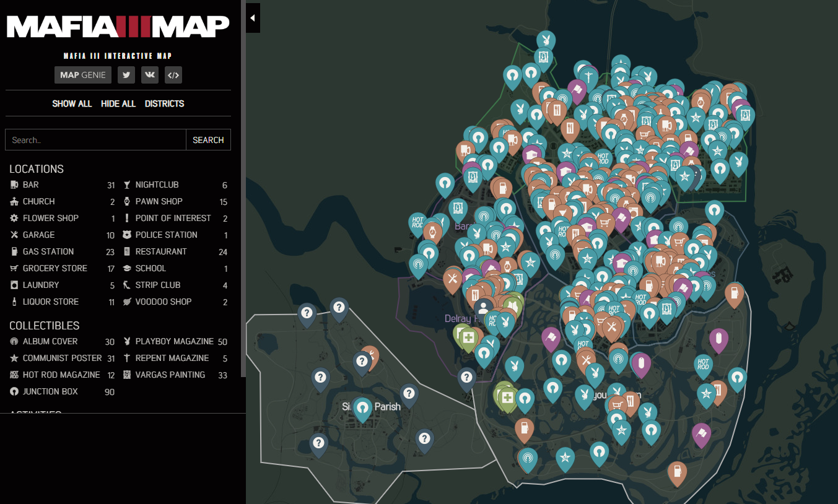Select the green medical cross marker beside Delray label

pyautogui.click(x=468, y=338)
